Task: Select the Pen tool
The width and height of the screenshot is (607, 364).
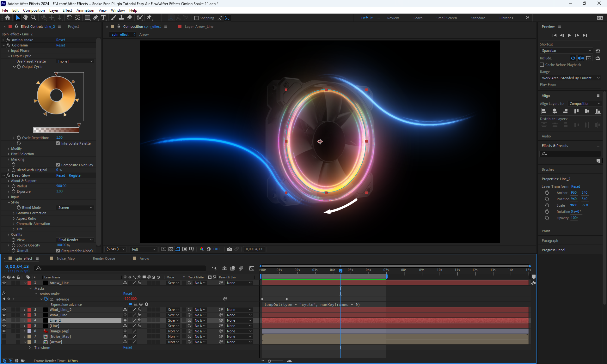Action: pos(95,18)
